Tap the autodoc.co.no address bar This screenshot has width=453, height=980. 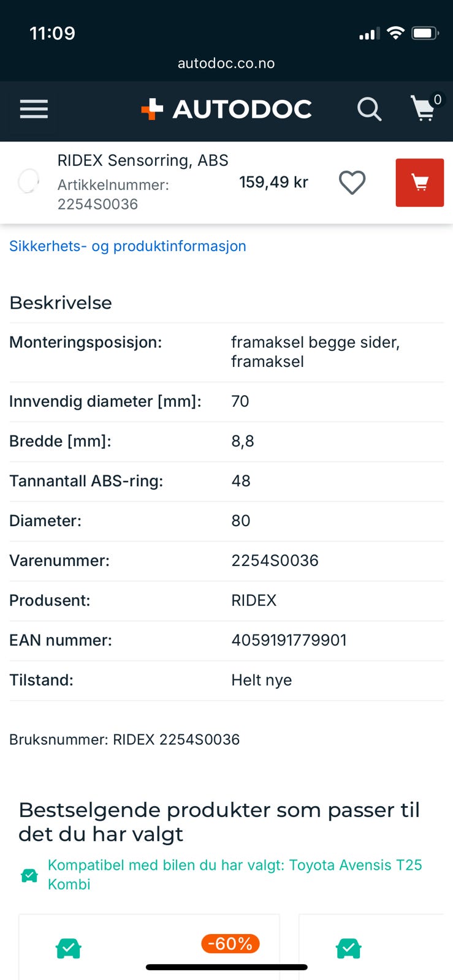click(x=226, y=63)
